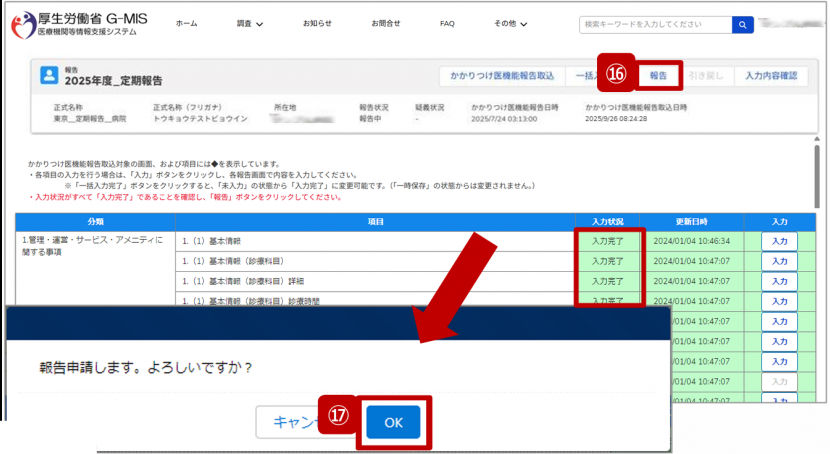Click the 入力内容確認 button
The image size is (830, 454).
coord(770,76)
